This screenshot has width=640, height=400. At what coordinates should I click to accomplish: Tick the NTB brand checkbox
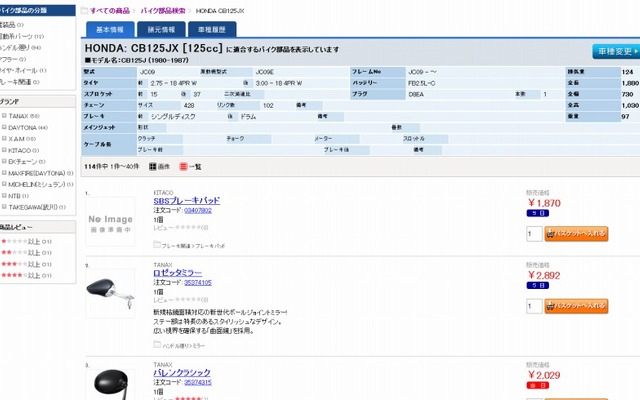tap(4, 196)
